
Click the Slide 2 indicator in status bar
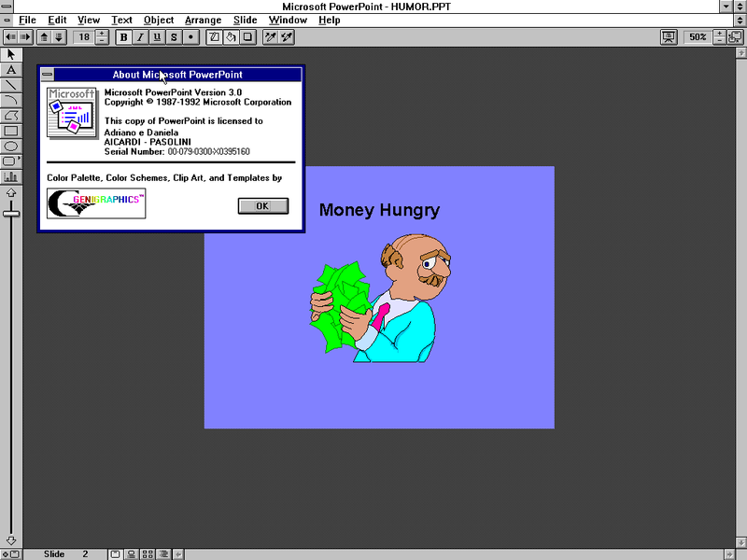click(65, 554)
